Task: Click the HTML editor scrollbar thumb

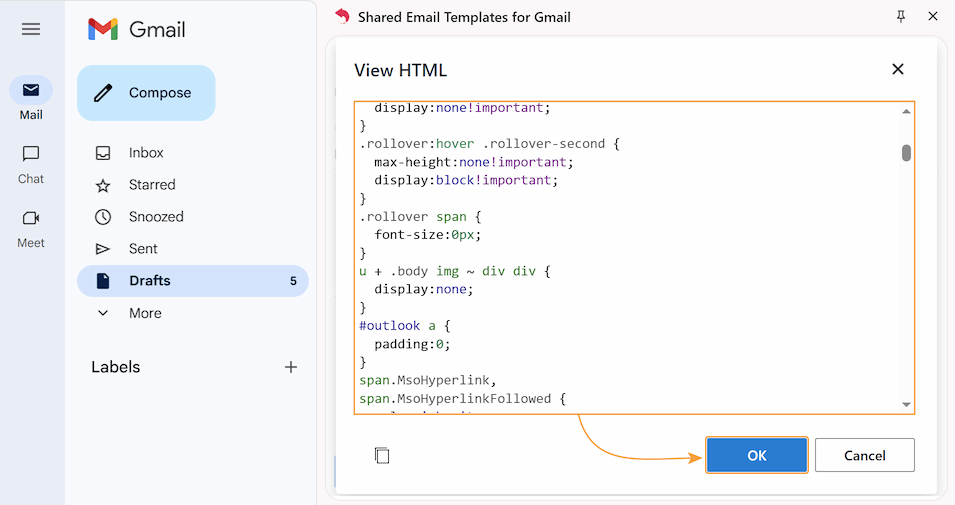Action: 906,153
